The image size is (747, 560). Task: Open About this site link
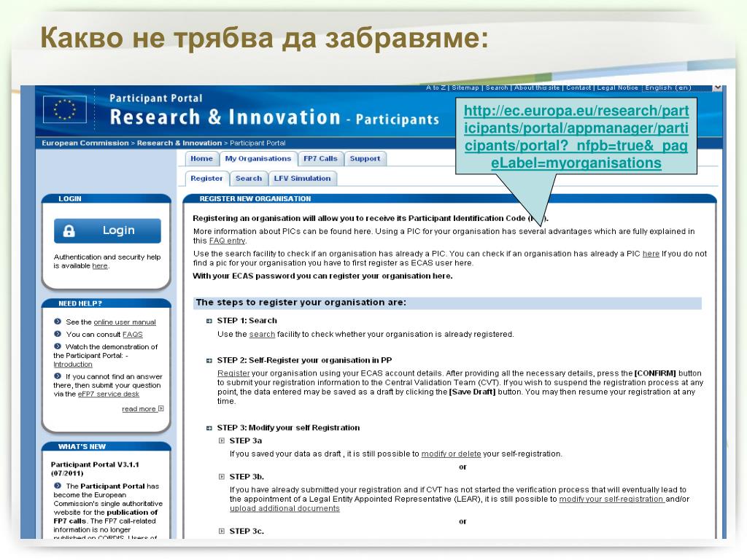pyautogui.click(x=537, y=87)
